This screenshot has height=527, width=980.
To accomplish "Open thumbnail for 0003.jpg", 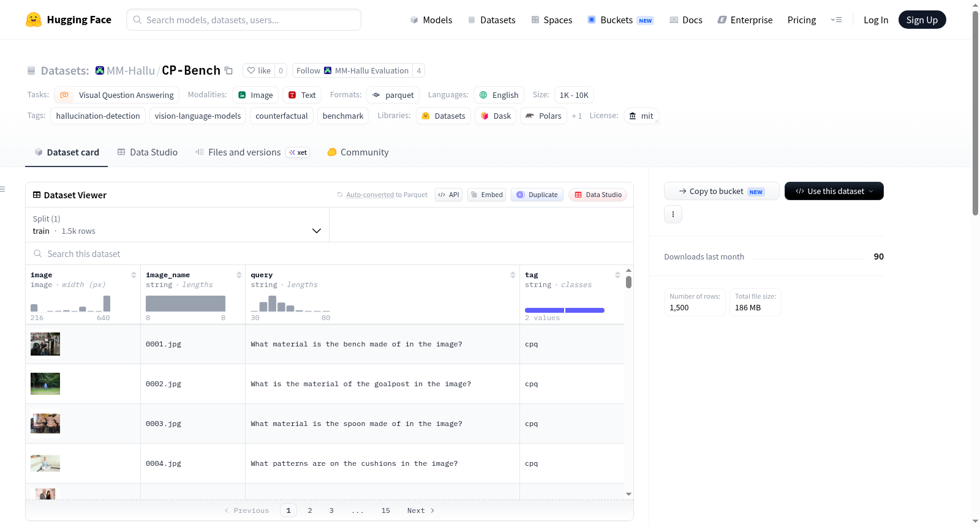I will coord(45,424).
